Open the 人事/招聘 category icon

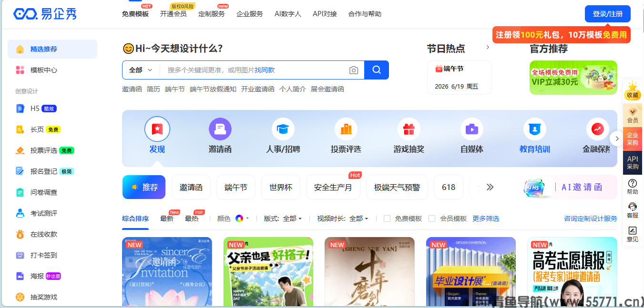coord(283,129)
